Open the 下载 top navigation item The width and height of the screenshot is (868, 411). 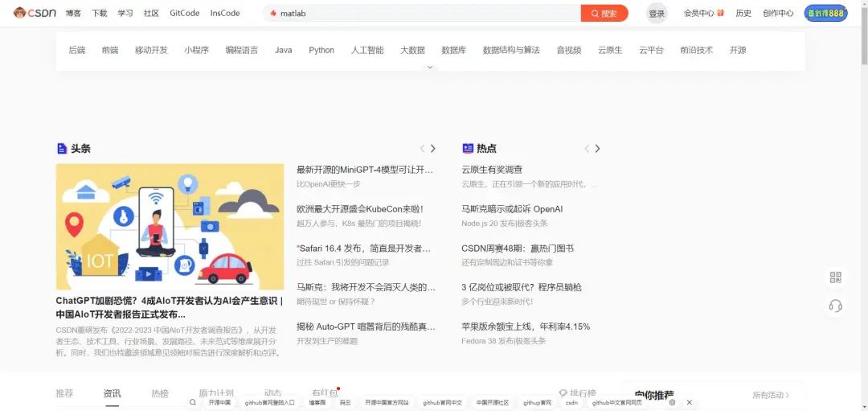pos(100,14)
